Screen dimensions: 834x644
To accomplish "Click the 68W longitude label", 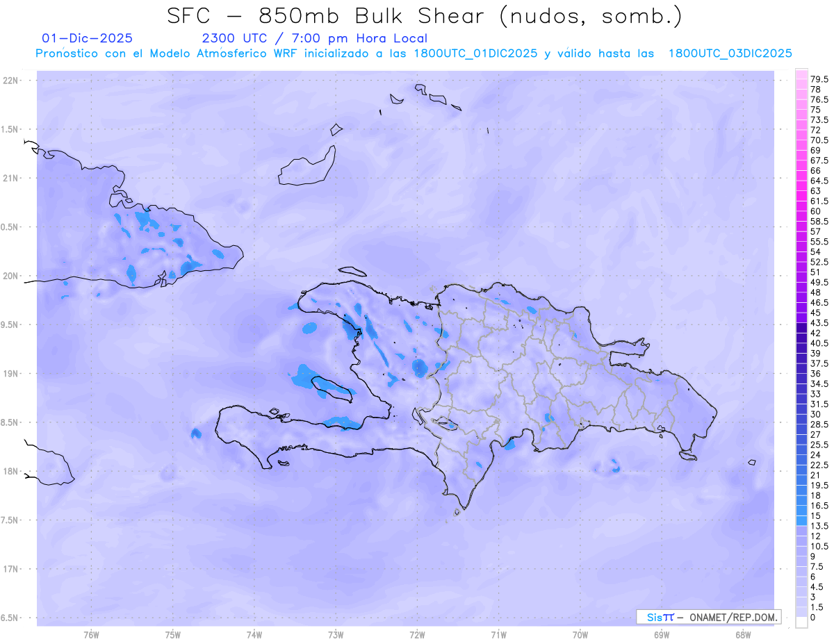I will [743, 635].
